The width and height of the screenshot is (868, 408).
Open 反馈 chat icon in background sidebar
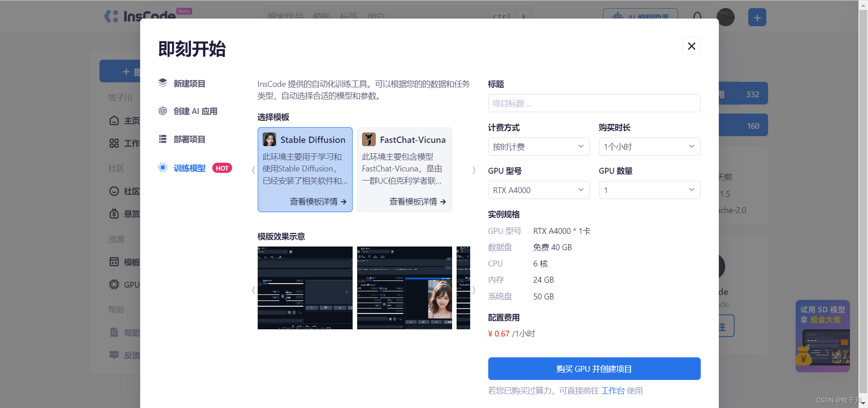coord(114,355)
